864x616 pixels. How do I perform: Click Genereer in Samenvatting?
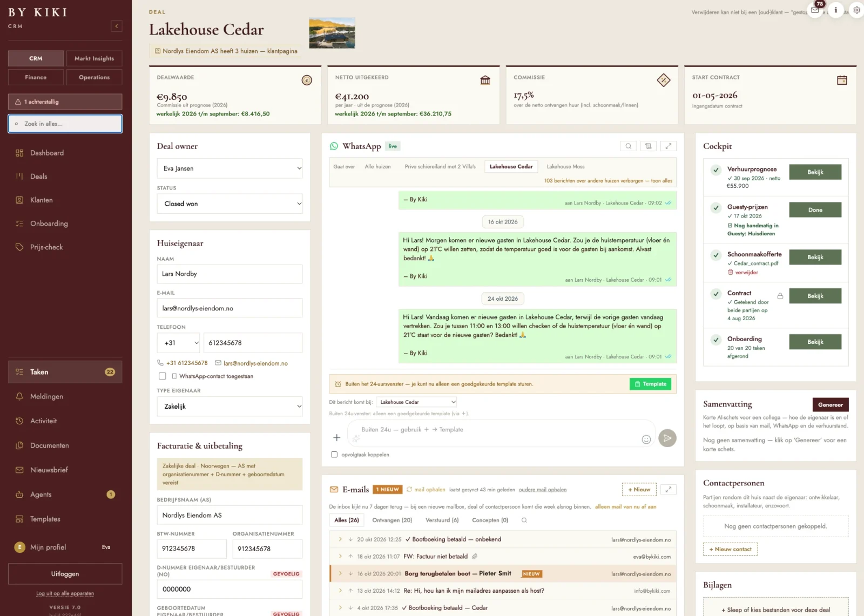pos(831,404)
